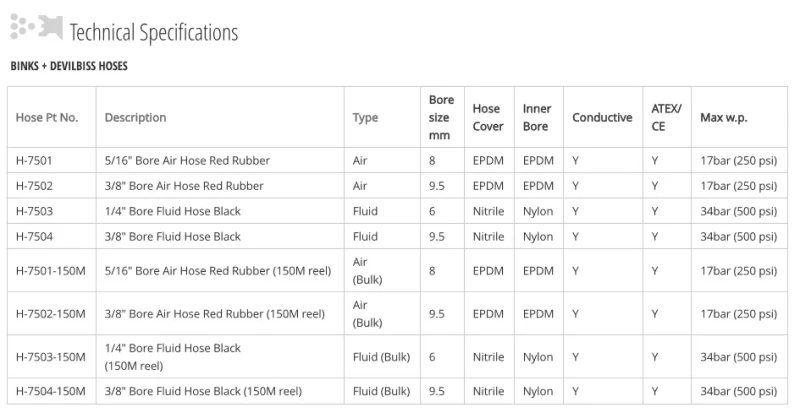
Task: Click 5/16" Bore Air Hose Red Rubber description
Action: [187, 160]
